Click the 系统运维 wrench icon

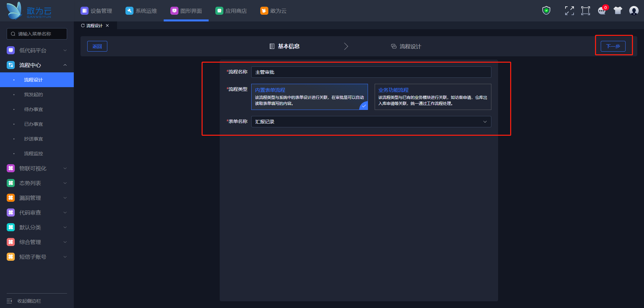point(129,11)
